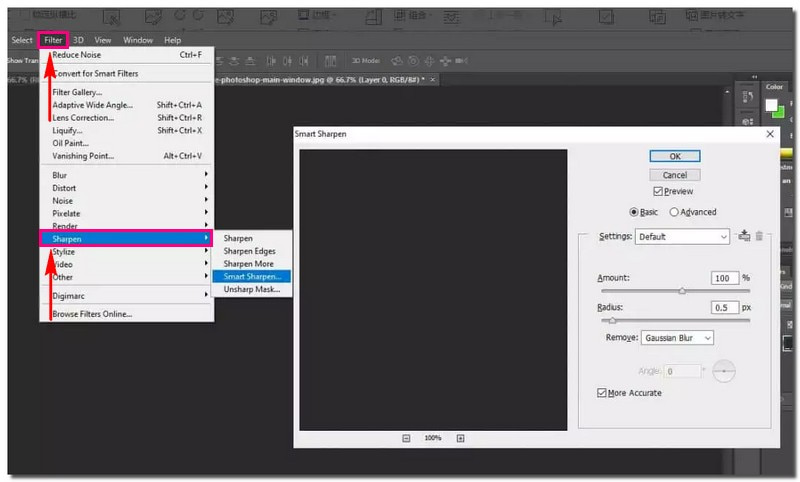Open the Remove Gaussian Blur dropdown
The width and height of the screenshot is (800, 482).
[677, 338]
